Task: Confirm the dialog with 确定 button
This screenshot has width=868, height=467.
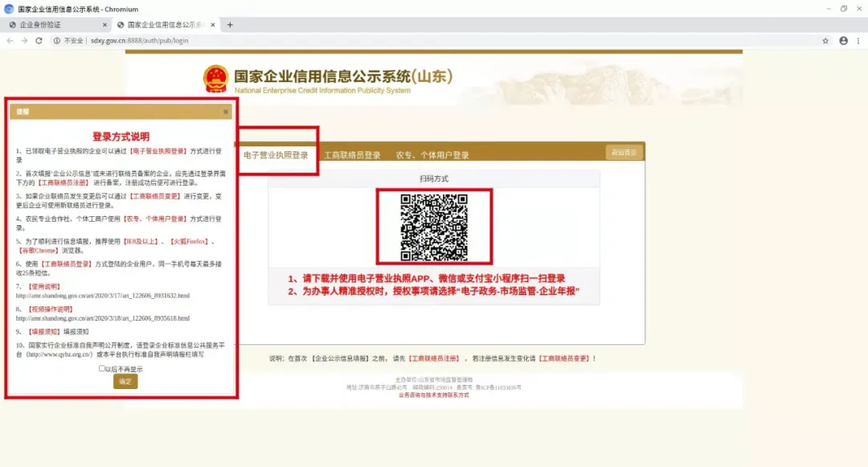Action: (125, 381)
